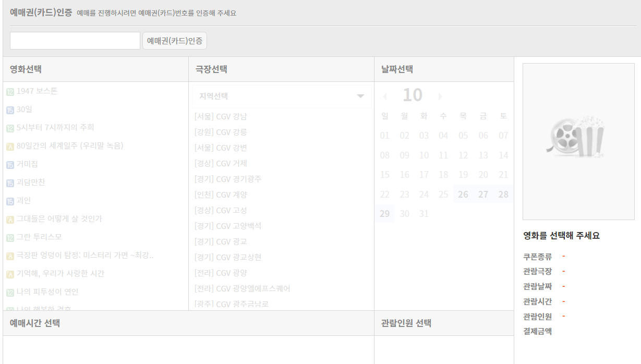The width and height of the screenshot is (641, 364).
Task: Choose theater [경상] CGV 고성
Action: (221, 210)
